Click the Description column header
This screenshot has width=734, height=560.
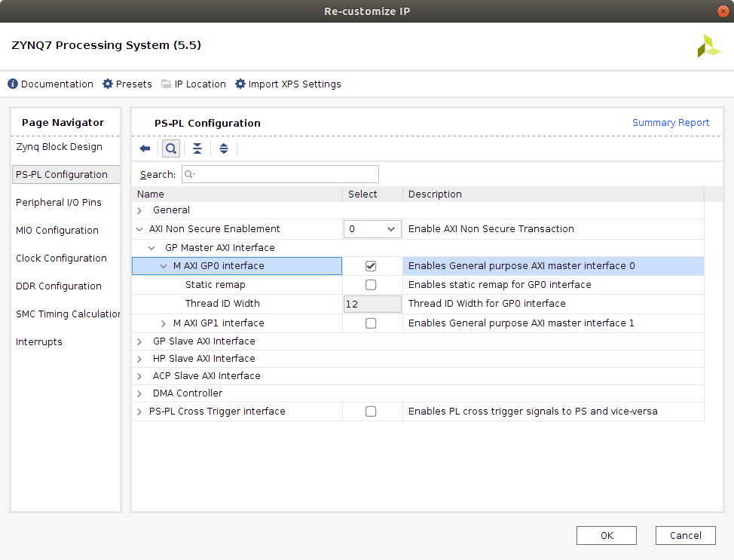pos(553,194)
